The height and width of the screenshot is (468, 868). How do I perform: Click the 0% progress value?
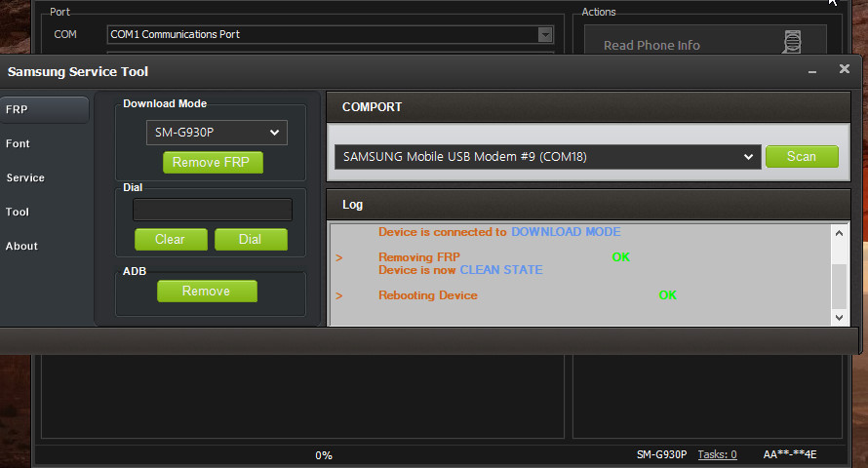click(x=324, y=455)
